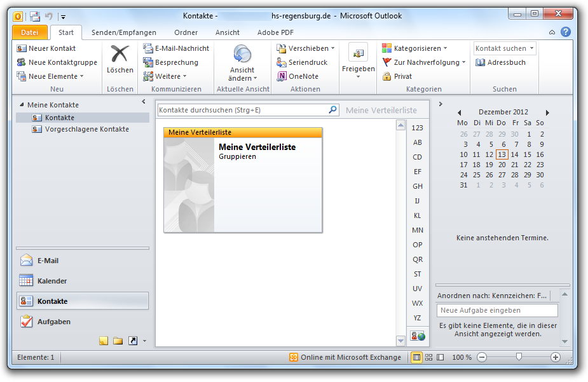Switch to Senden/Empfangen tab
The width and height of the screenshot is (588, 382).
124,32
